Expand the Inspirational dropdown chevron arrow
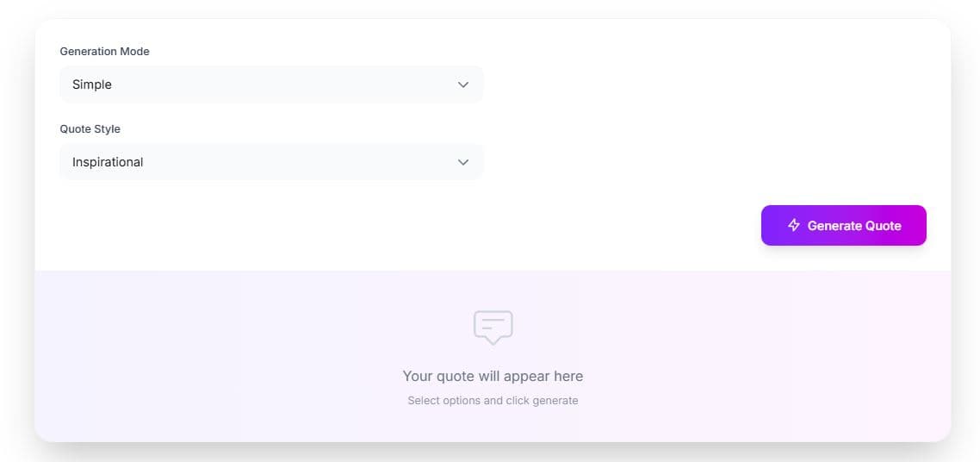Image resolution: width=980 pixels, height=462 pixels. coord(463,162)
